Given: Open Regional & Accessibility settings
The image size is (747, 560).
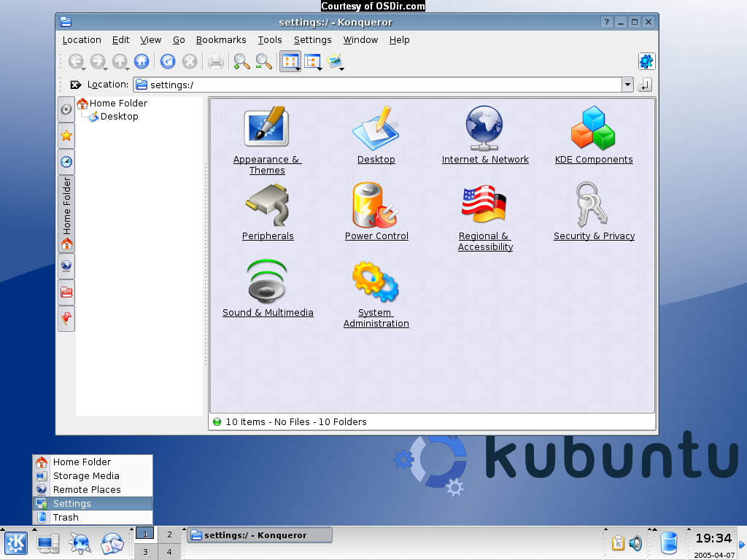Looking at the screenshot, I should tap(485, 217).
